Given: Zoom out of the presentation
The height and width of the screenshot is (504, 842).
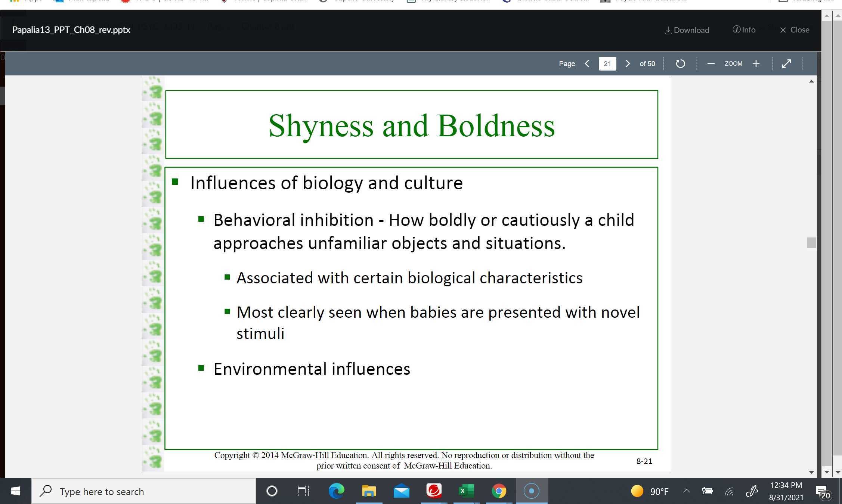Looking at the screenshot, I should tap(711, 63).
